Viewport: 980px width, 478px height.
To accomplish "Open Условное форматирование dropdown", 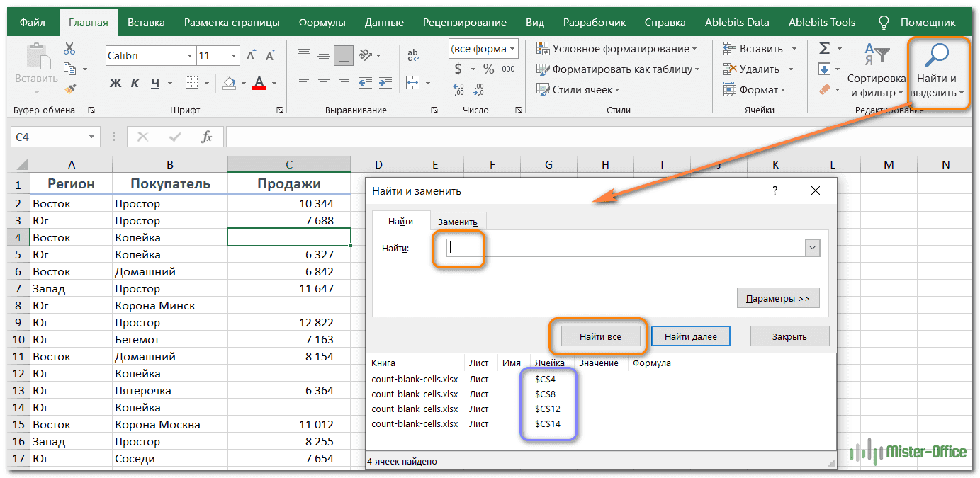I will pos(616,49).
